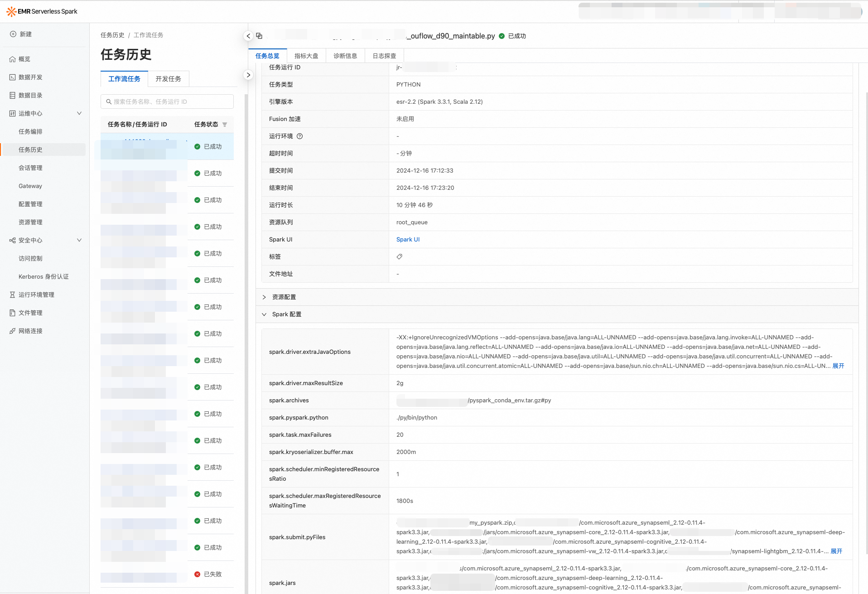Click the EMR Serverless Spark logo

click(42, 11)
